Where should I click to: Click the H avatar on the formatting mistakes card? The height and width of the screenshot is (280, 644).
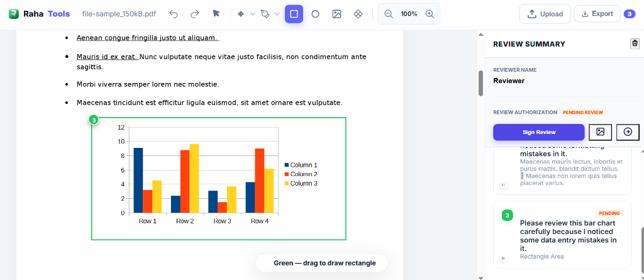pos(503,185)
